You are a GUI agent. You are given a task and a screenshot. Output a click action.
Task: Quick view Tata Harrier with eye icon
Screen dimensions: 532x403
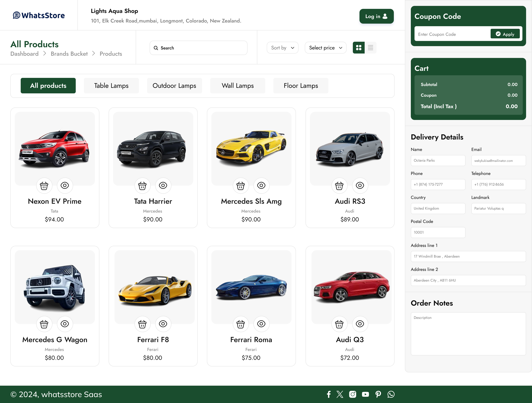(x=163, y=185)
